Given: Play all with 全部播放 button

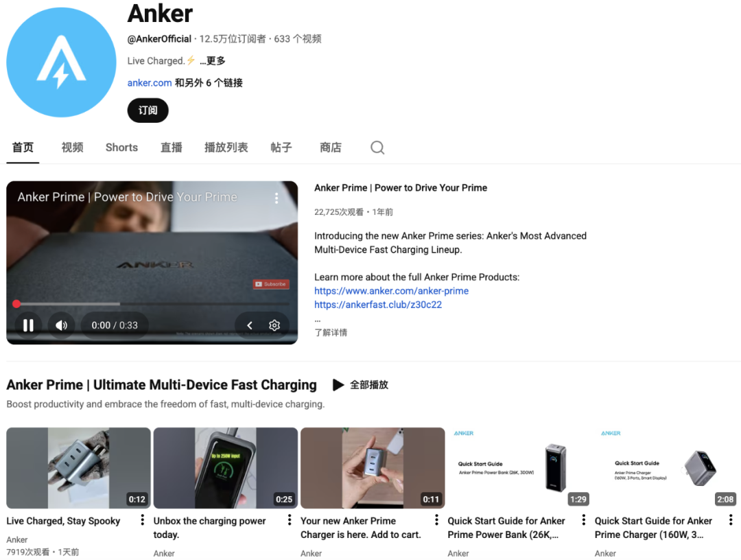Looking at the screenshot, I should coord(360,385).
